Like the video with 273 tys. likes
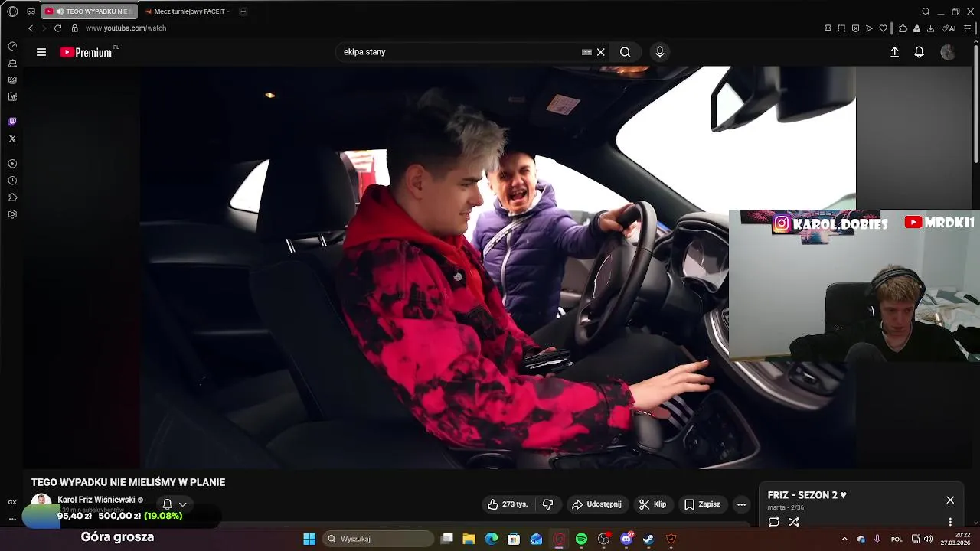 point(508,504)
